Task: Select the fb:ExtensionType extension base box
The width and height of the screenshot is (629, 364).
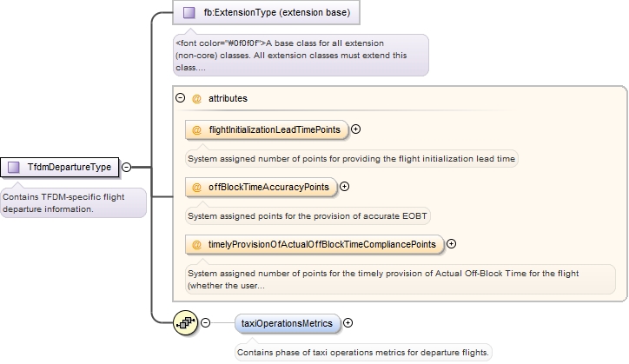Action: click(x=266, y=12)
